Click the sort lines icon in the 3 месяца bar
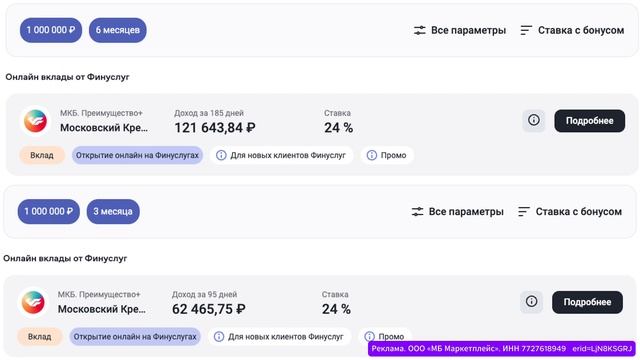This screenshot has width=640, height=360. click(x=524, y=211)
